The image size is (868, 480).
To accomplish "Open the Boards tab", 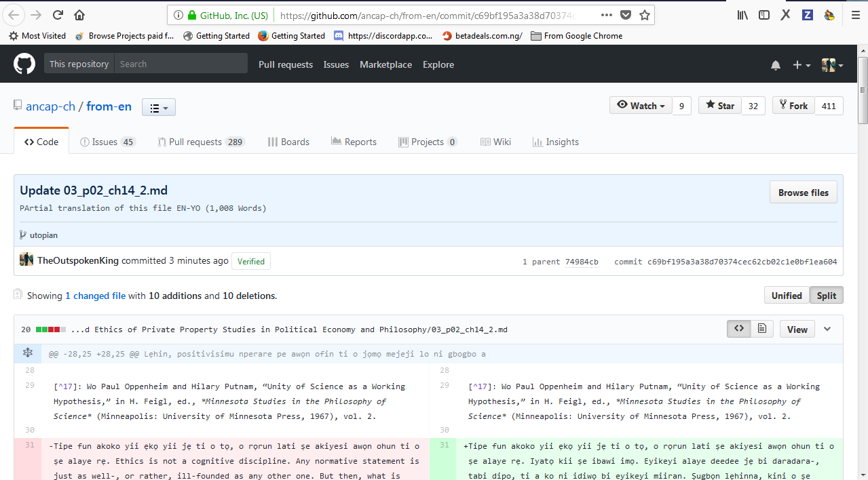I will (x=288, y=142).
